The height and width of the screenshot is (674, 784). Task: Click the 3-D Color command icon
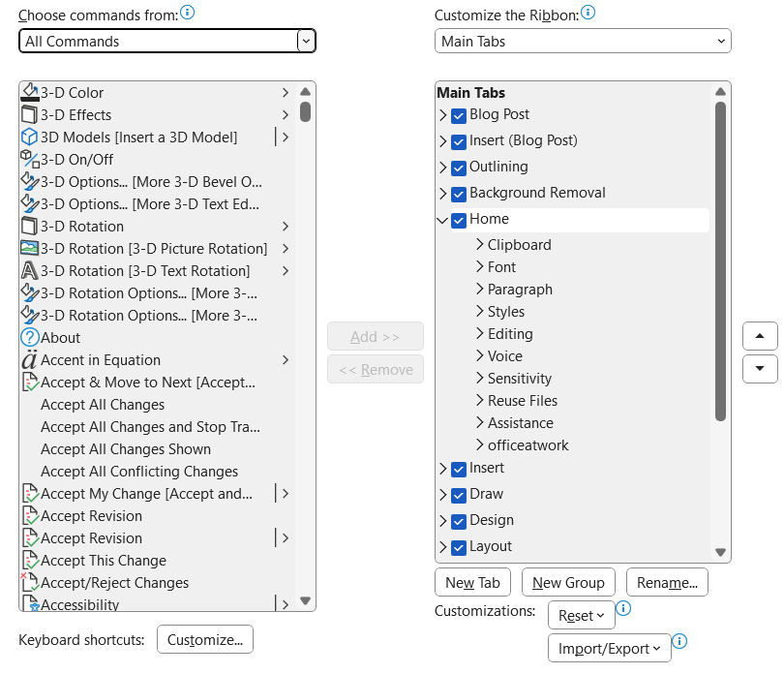[x=29, y=93]
